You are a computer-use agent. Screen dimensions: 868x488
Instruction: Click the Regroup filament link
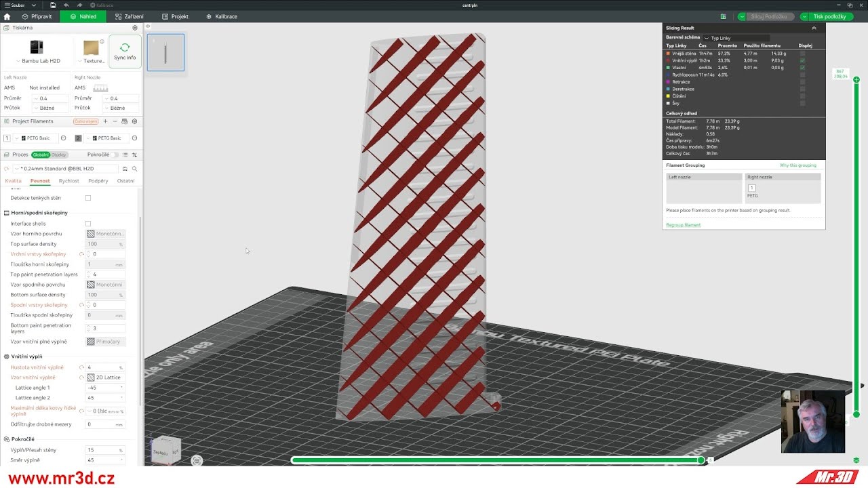[684, 225]
